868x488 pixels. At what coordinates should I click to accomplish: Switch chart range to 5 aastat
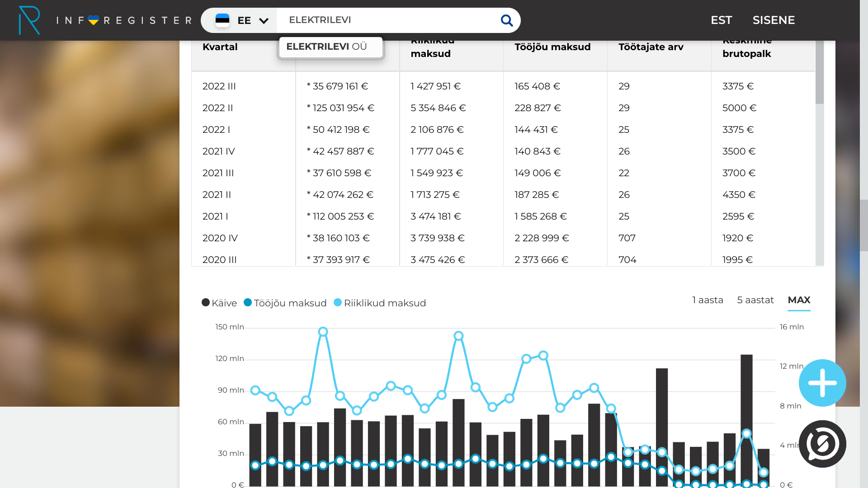tap(755, 300)
